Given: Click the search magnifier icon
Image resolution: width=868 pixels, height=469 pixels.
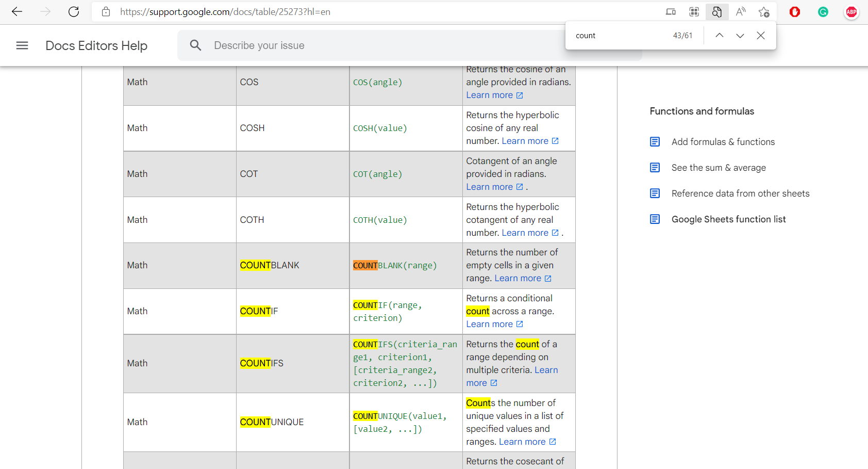Looking at the screenshot, I should 196,45.
